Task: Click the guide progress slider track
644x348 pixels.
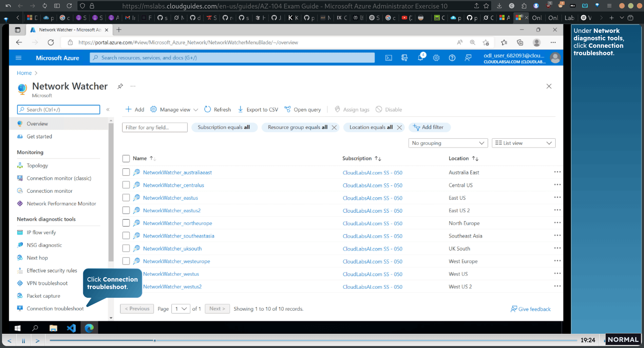Action: 313,340
